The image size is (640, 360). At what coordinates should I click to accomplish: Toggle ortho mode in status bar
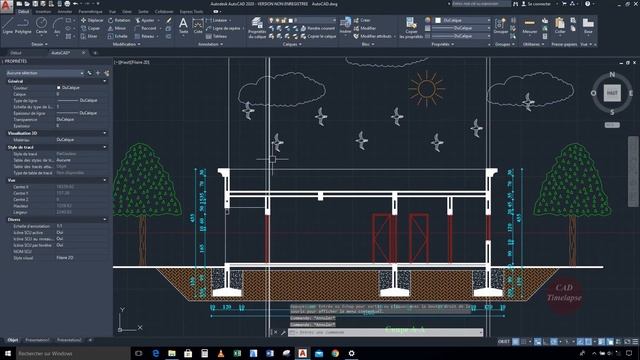pos(546,342)
